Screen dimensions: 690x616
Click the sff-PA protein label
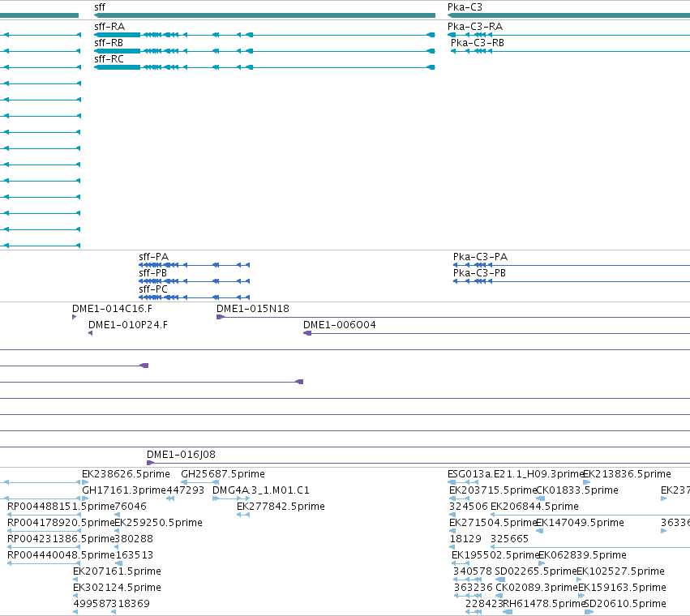click(153, 256)
